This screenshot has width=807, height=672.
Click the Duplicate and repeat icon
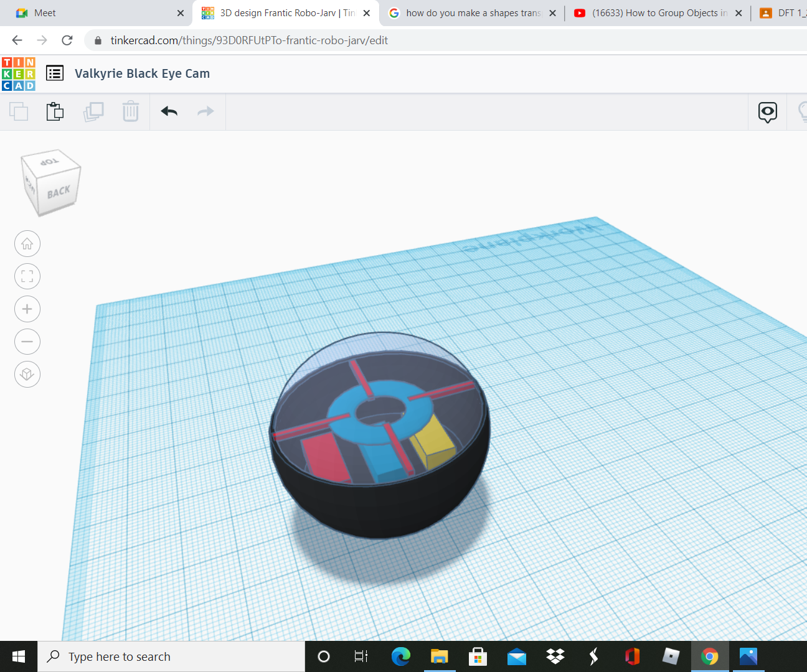click(x=93, y=111)
